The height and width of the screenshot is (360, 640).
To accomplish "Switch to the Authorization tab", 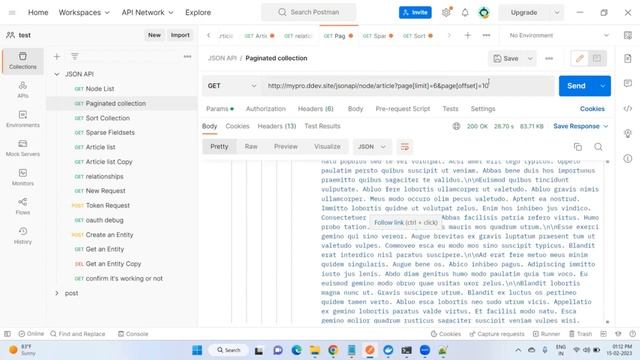I will (266, 109).
